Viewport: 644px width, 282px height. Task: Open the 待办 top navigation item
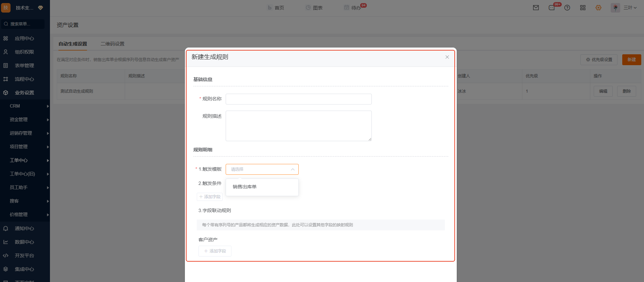[355, 8]
